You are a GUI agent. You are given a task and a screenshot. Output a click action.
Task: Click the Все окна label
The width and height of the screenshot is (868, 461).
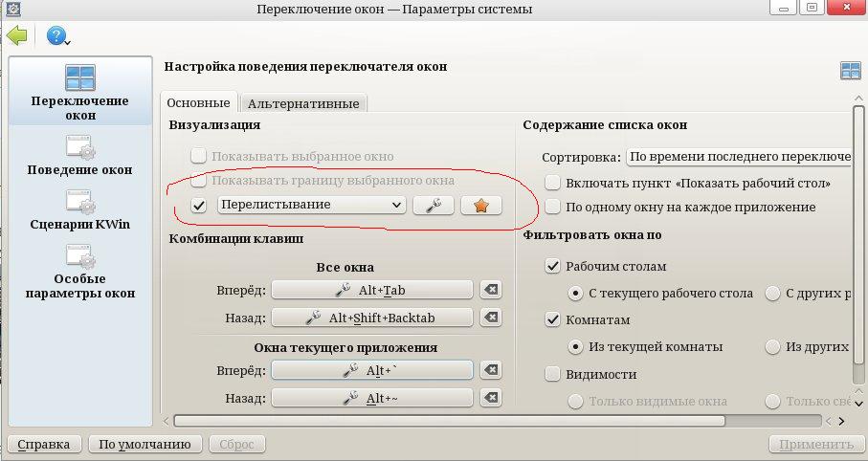[x=345, y=267]
